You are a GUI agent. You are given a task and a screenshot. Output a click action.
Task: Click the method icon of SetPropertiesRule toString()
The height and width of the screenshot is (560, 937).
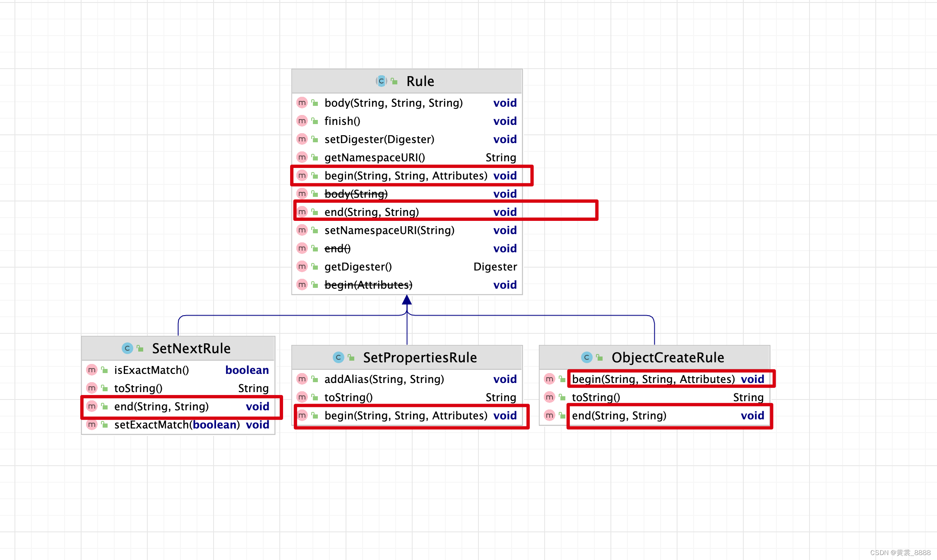click(302, 397)
